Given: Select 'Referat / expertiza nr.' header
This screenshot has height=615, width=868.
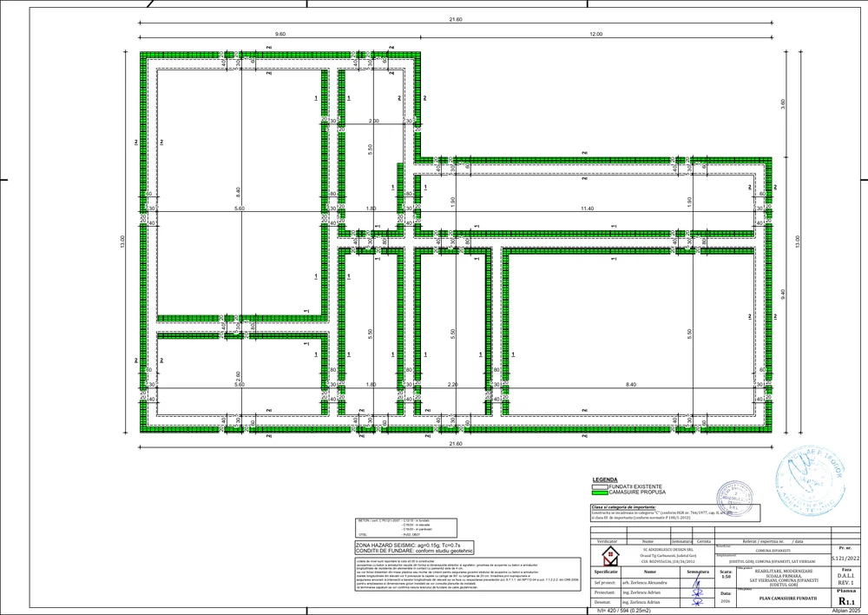Looking at the screenshot, I should tap(763, 541).
